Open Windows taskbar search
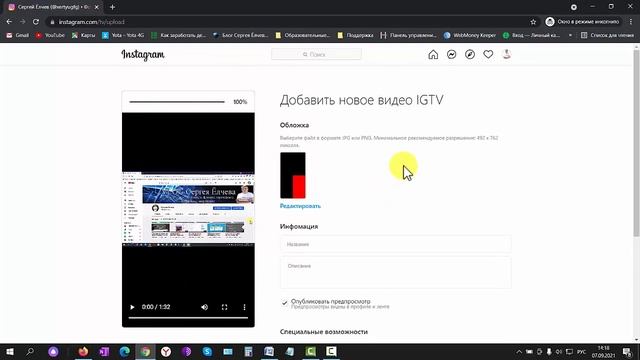 (x=30, y=351)
